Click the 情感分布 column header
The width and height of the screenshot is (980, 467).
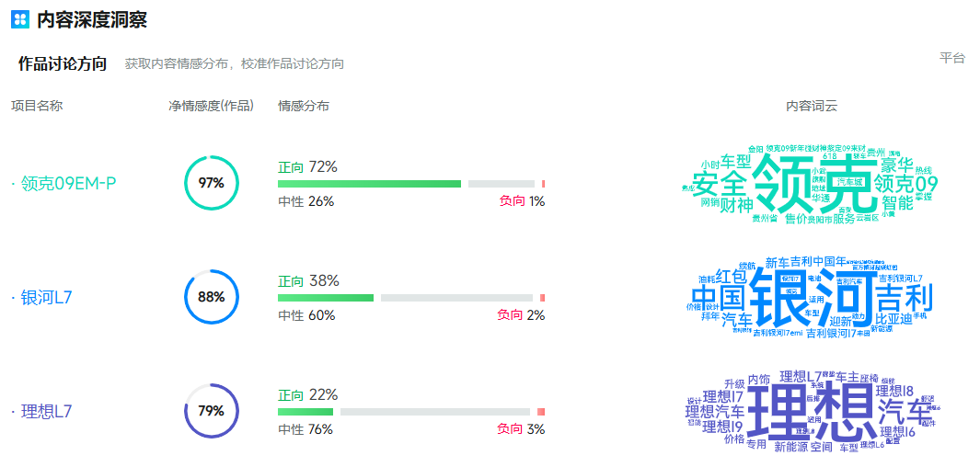coord(304,106)
